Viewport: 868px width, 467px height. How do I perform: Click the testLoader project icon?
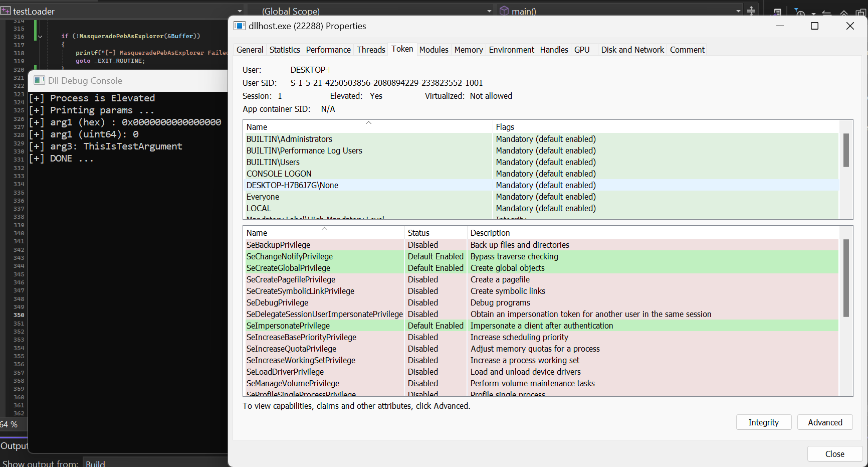[x=6, y=11]
